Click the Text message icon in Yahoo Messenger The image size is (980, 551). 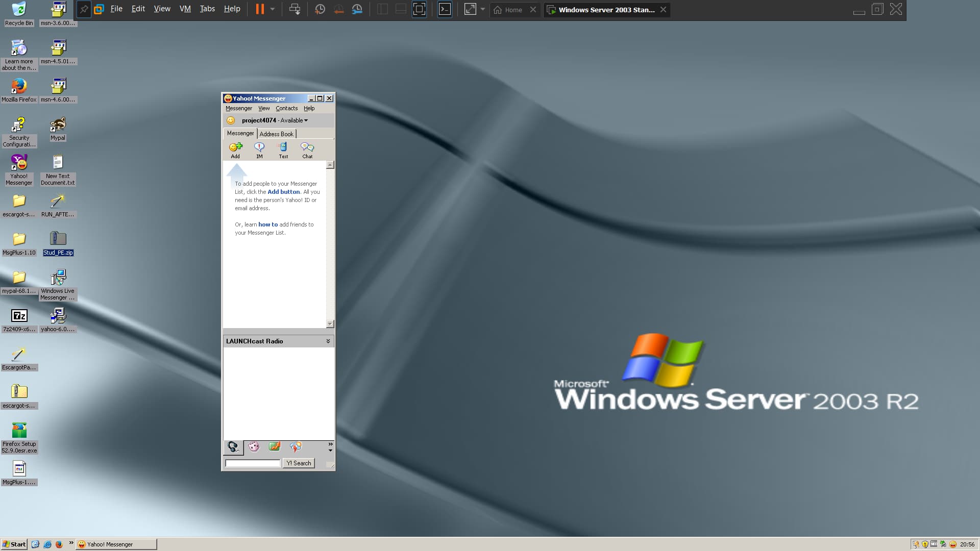point(283,147)
